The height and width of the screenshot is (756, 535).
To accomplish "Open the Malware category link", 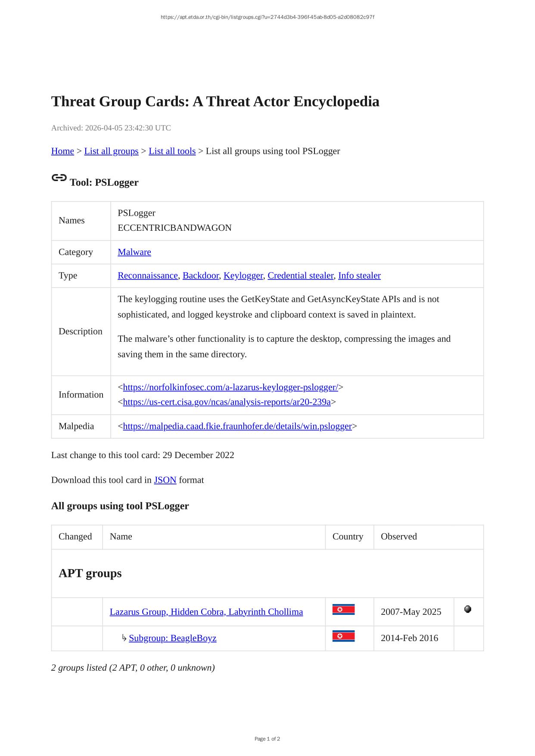I will (x=134, y=252).
